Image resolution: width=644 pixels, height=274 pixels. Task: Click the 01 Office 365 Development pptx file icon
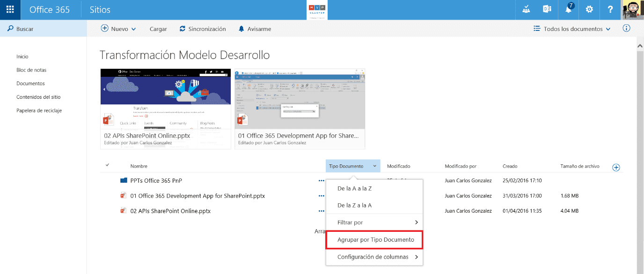coord(124,196)
